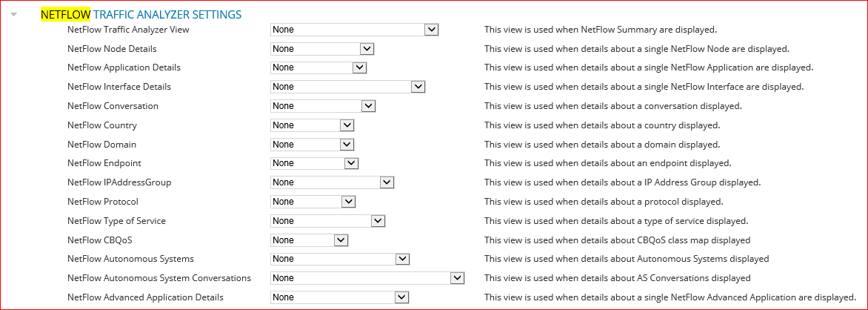868x310 pixels.
Task: Open the NetFlow Interface Details dropdown
Action: (347, 87)
